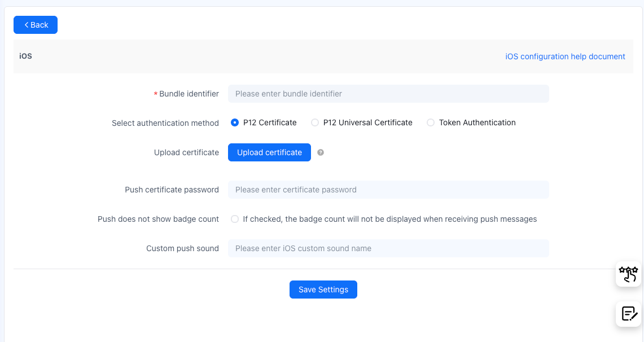Choose P12 Universal Certificate authentication
Viewport: 644px width, 342px height.
[315, 122]
